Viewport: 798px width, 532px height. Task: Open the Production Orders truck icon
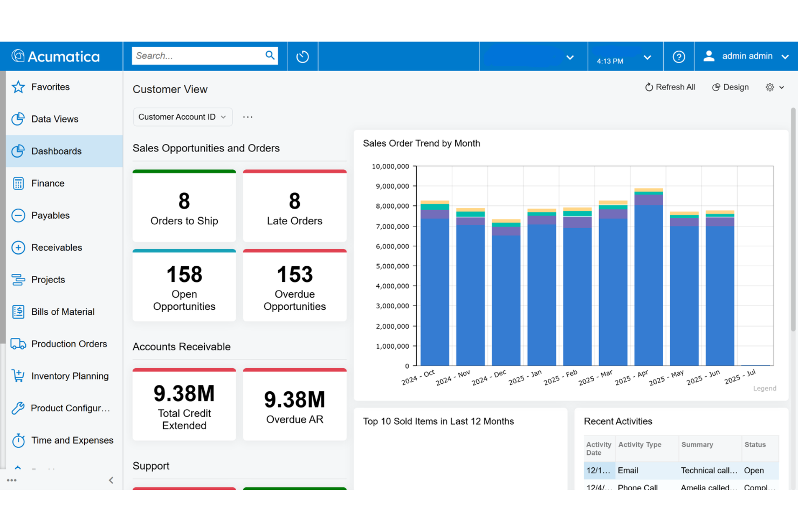pyautogui.click(x=18, y=343)
